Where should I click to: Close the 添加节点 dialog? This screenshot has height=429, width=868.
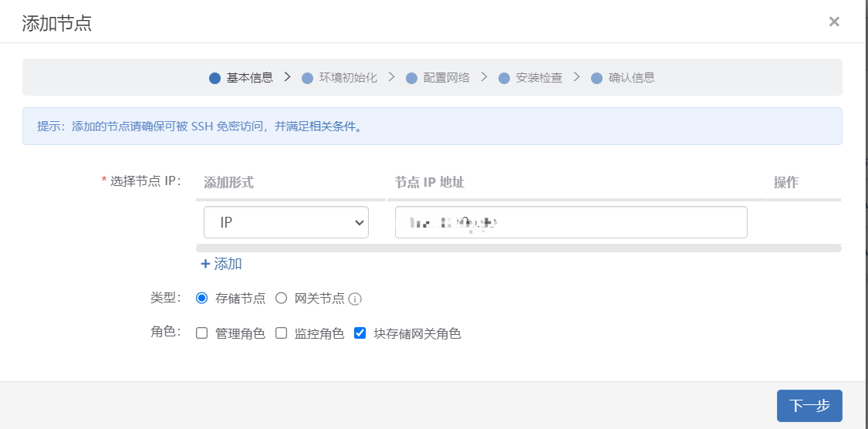pyautogui.click(x=834, y=22)
